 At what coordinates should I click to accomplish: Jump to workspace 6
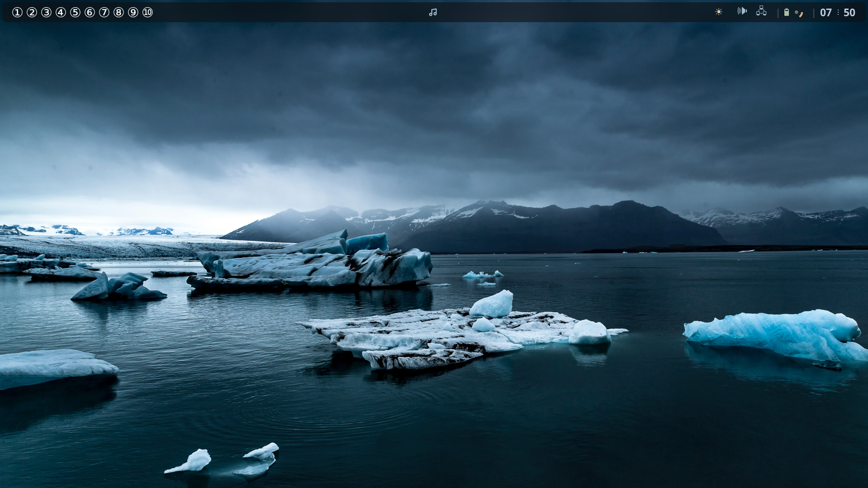tap(90, 12)
